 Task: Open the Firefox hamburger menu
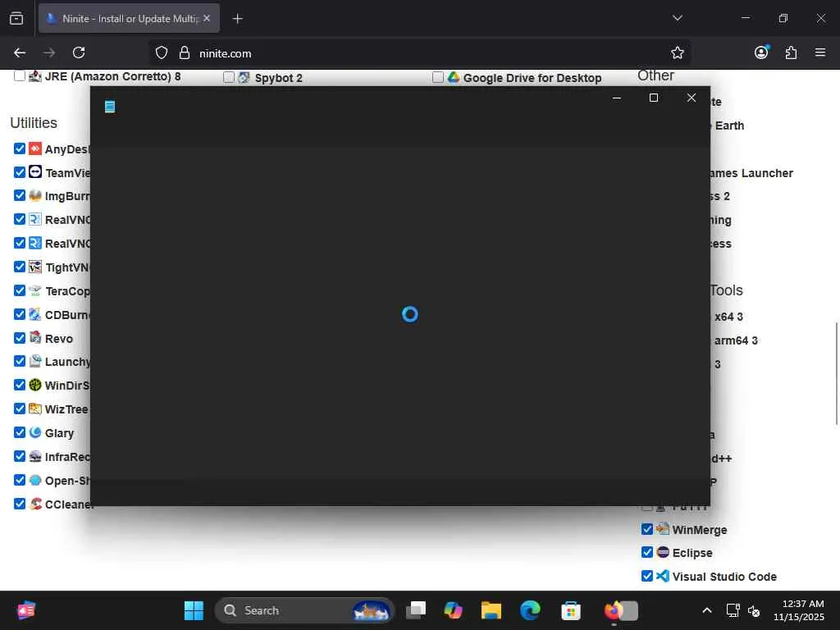click(x=820, y=52)
